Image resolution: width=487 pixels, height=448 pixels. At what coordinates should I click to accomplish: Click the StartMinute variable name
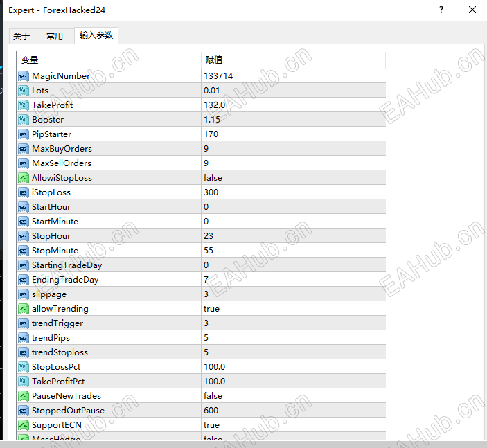pyautogui.click(x=55, y=222)
